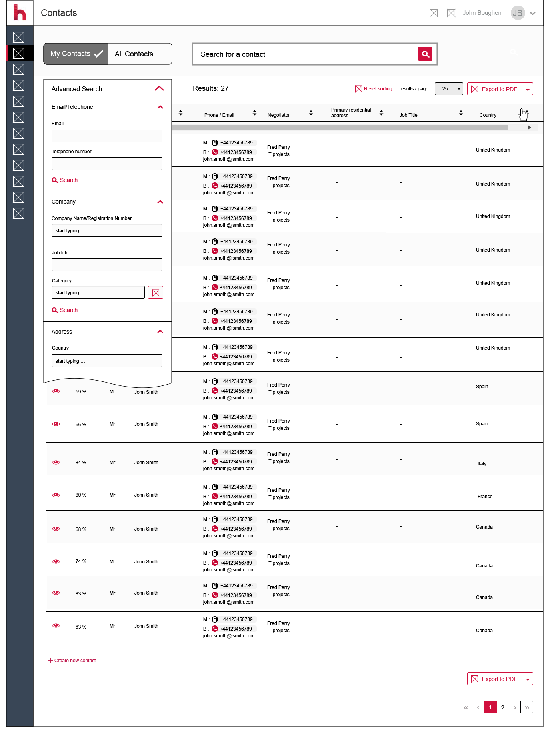Toggle eye icon on 63 % row

click(56, 626)
